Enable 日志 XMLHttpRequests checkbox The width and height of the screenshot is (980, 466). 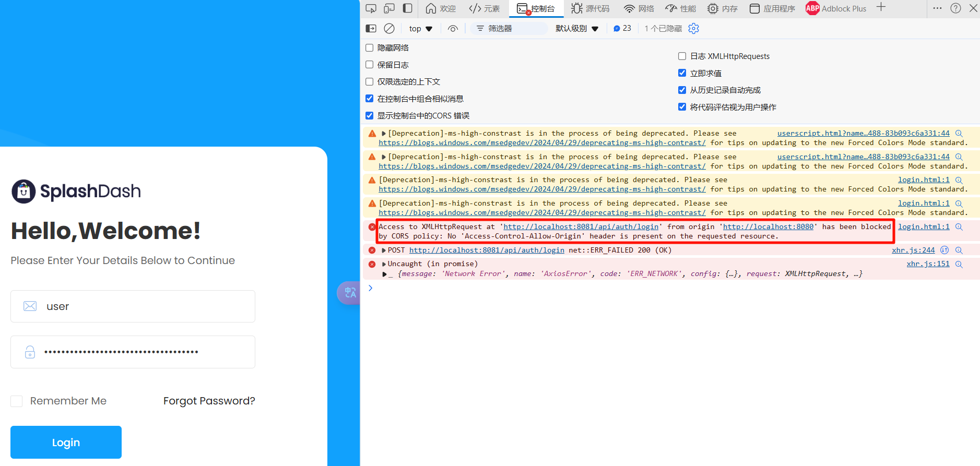682,56
